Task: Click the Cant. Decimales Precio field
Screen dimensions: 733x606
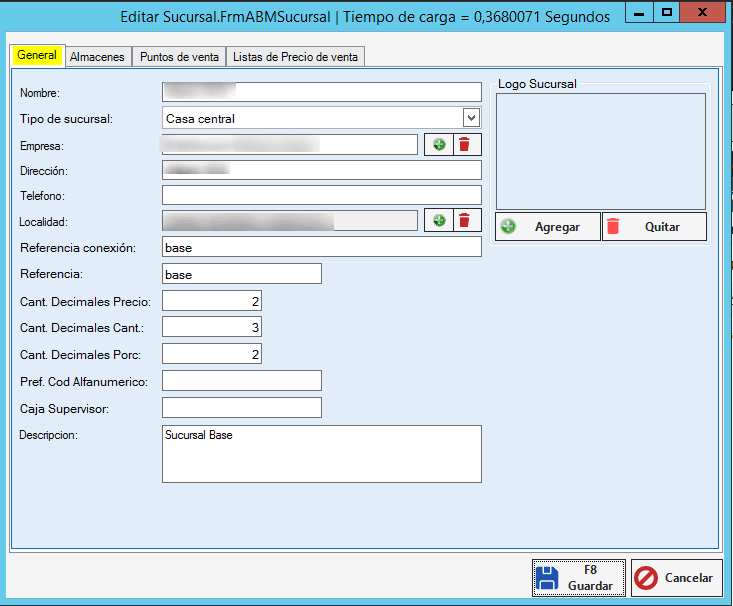Action: point(211,301)
